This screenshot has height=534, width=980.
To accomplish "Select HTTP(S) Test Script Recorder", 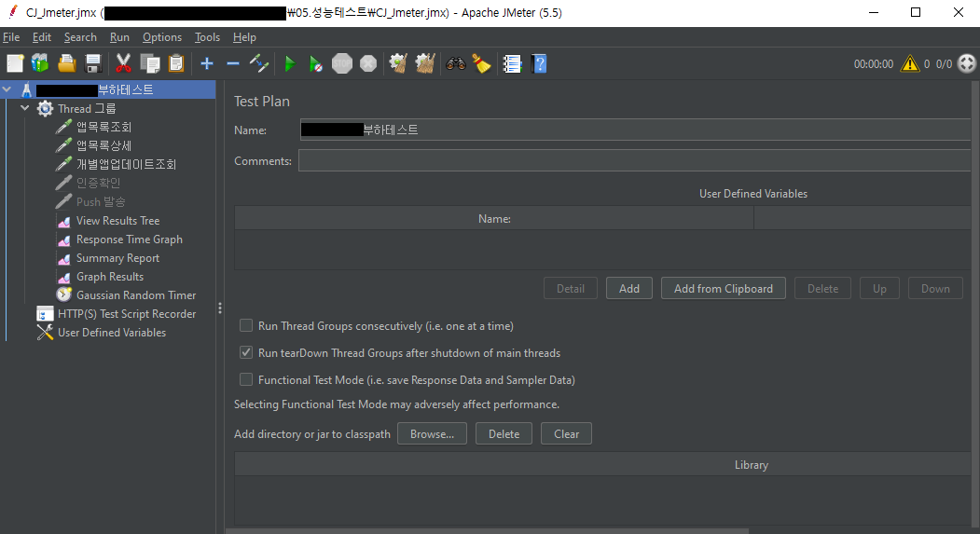I will [127, 314].
